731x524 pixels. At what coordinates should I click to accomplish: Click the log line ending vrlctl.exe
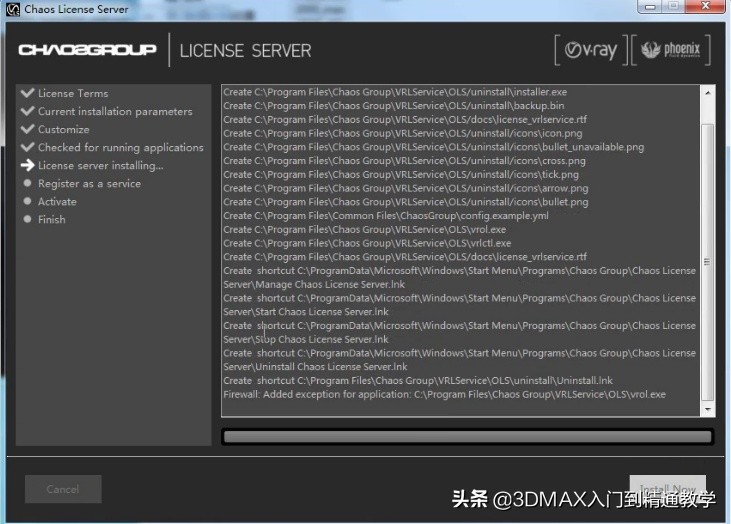367,243
